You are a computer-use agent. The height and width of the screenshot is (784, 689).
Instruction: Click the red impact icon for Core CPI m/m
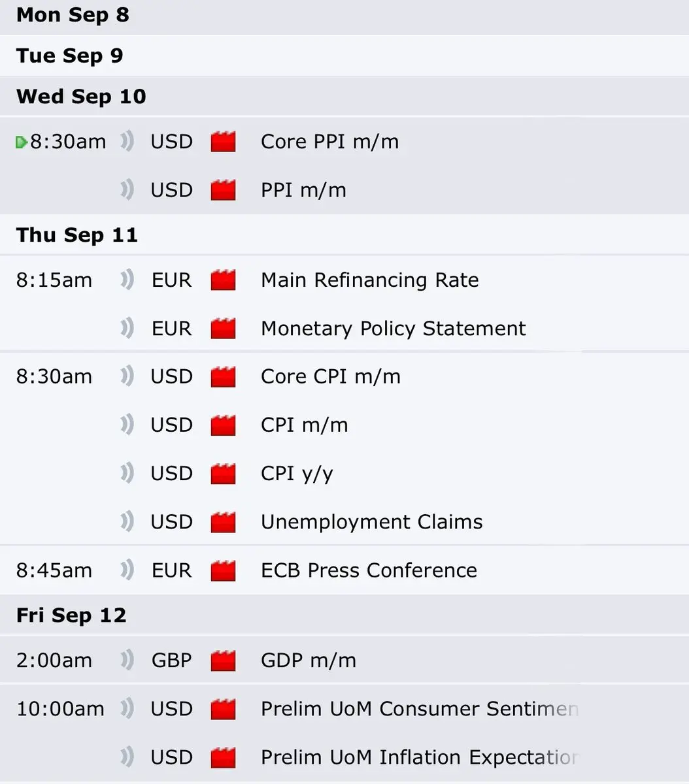[224, 377]
